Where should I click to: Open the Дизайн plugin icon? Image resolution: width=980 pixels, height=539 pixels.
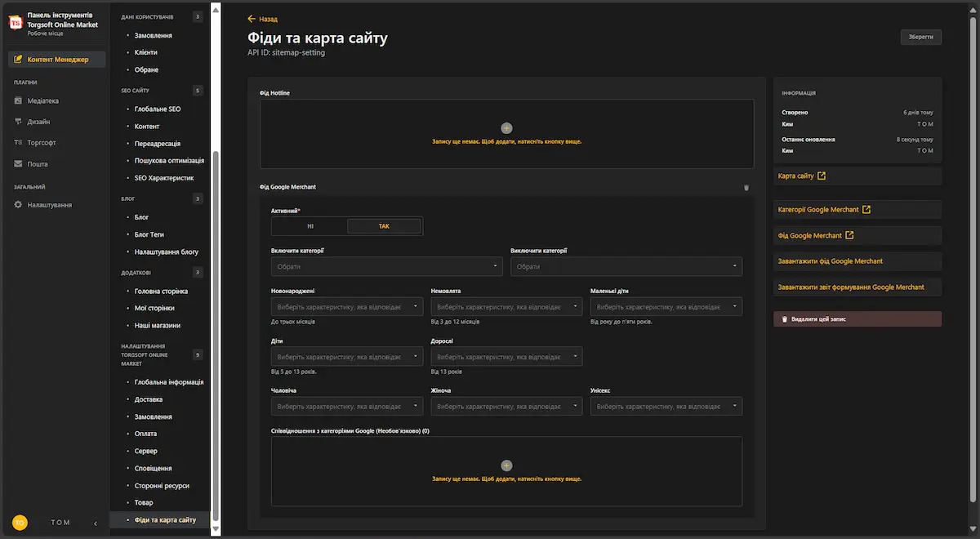tap(18, 122)
